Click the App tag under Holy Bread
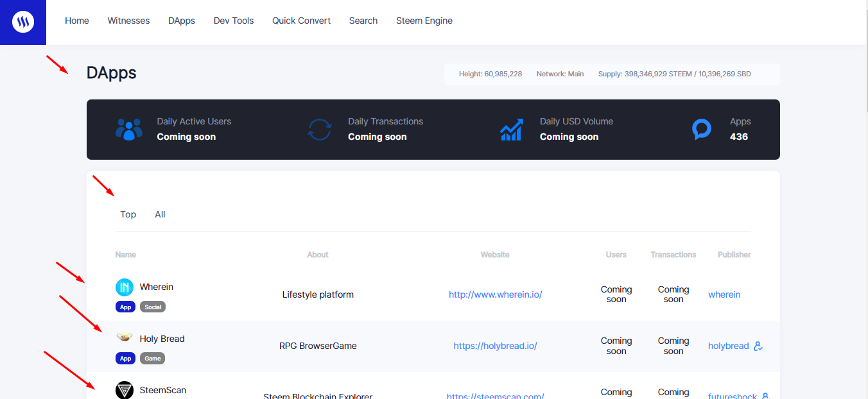868x399 pixels. pyautogui.click(x=125, y=358)
